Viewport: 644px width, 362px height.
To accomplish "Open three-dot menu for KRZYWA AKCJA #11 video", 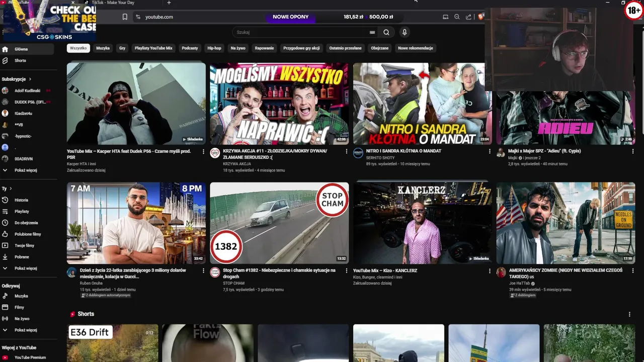I will [x=346, y=151].
